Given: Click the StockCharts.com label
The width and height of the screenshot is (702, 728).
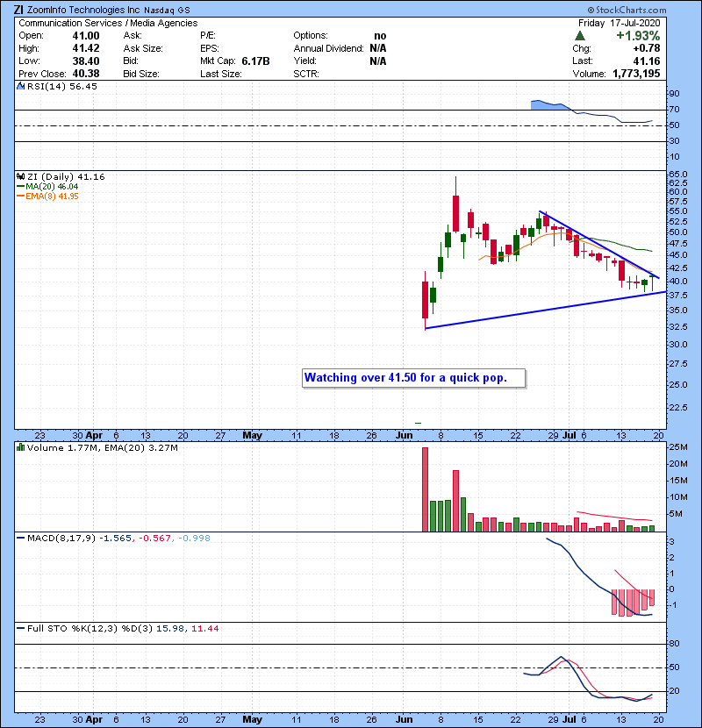Looking at the screenshot, I should [627, 10].
